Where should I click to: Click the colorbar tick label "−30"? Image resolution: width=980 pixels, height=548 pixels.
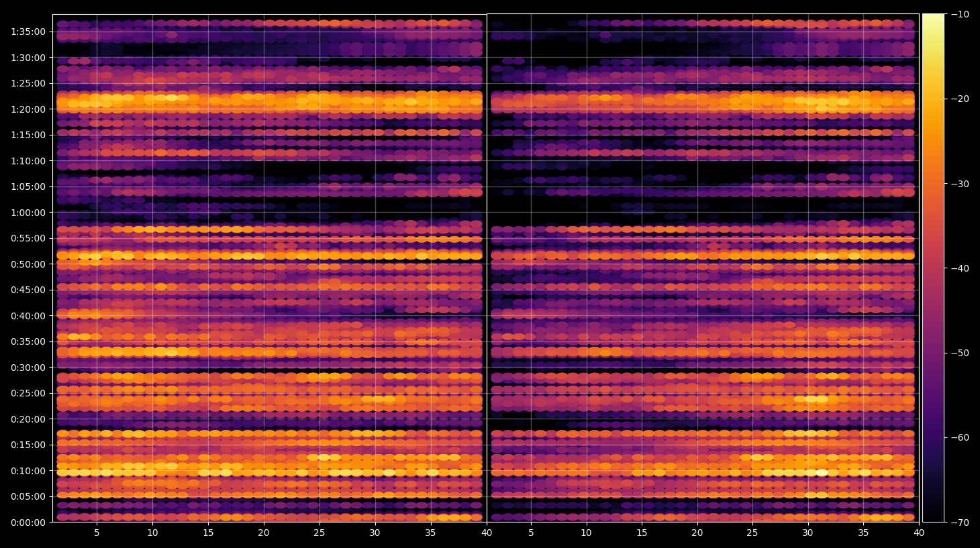coord(961,184)
